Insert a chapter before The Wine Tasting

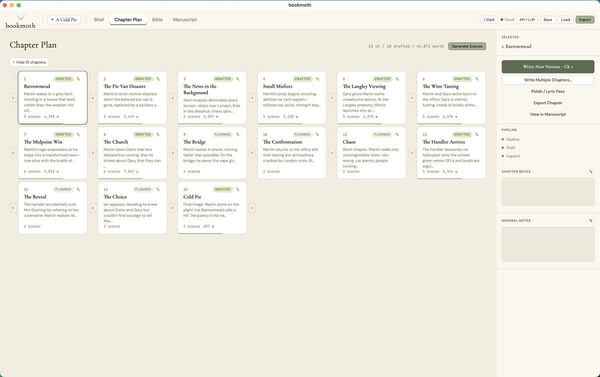(412, 98)
